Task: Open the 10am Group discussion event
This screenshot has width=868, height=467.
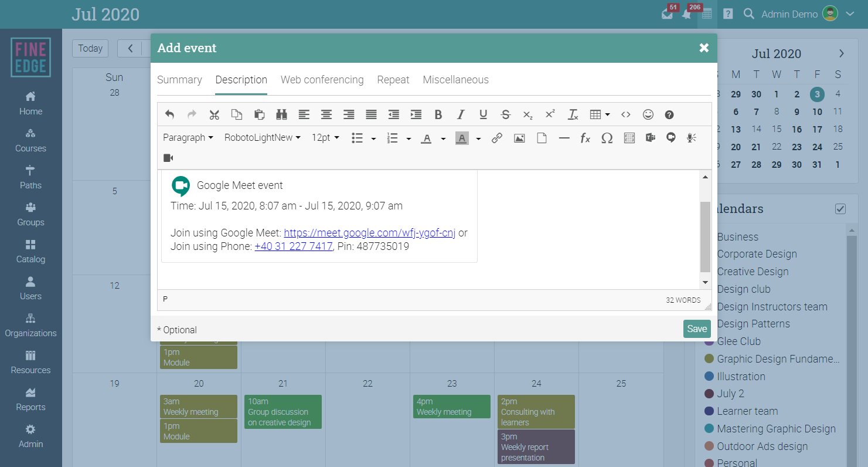Action: (283, 412)
